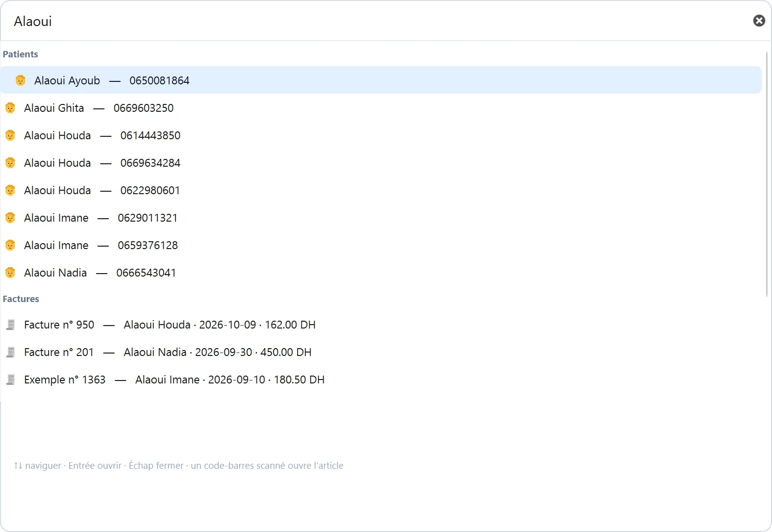The width and height of the screenshot is (772, 532).
Task: Open patient "Alaoui Ayoub" by name
Action: 67,80
